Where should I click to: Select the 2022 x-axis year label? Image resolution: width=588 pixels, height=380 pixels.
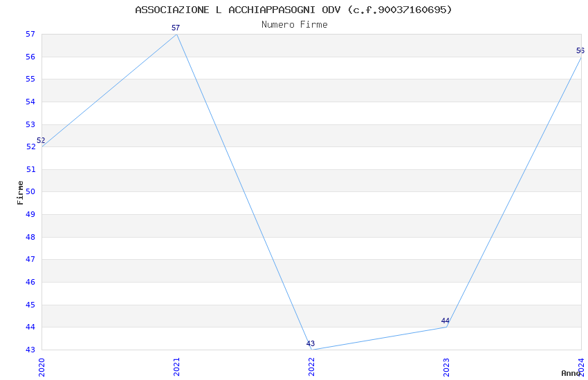311,367
